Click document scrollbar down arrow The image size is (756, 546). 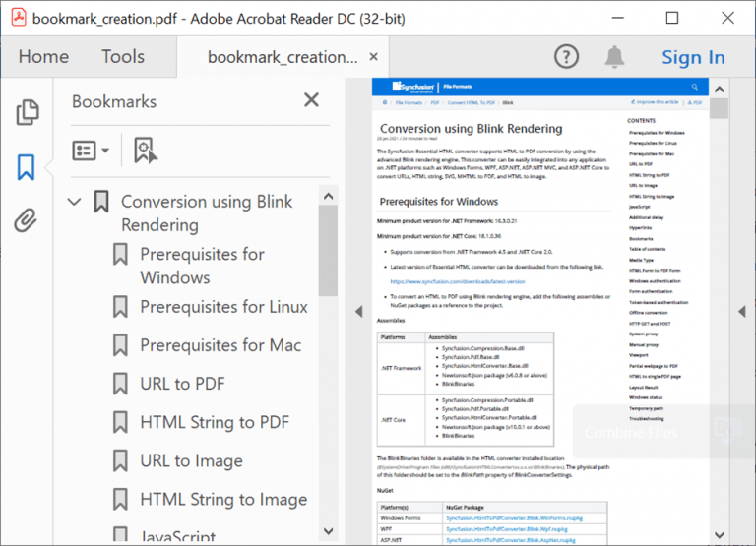coord(720,535)
